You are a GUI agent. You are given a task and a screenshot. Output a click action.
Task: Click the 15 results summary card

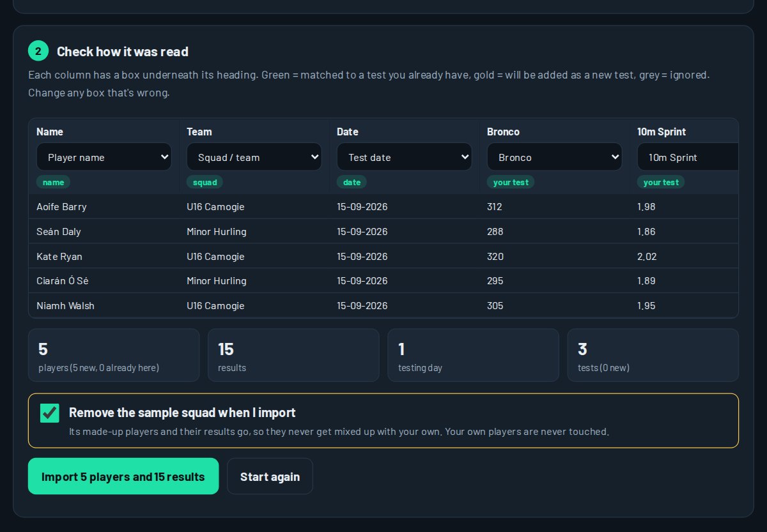[293, 355]
